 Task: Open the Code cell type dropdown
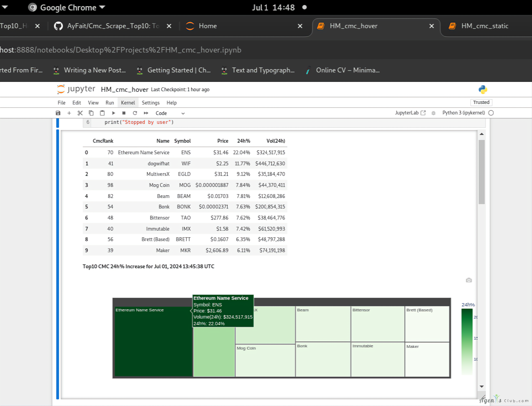(170, 113)
